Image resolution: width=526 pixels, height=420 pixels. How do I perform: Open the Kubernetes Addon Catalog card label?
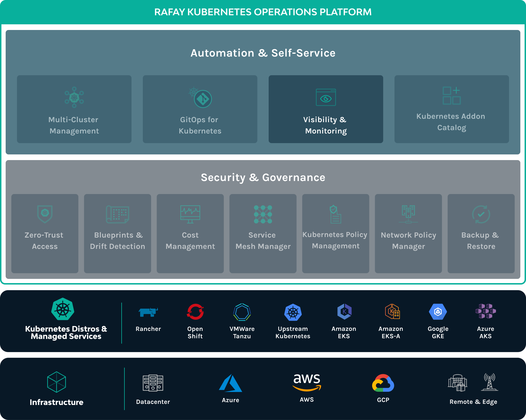pyautogui.click(x=451, y=122)
